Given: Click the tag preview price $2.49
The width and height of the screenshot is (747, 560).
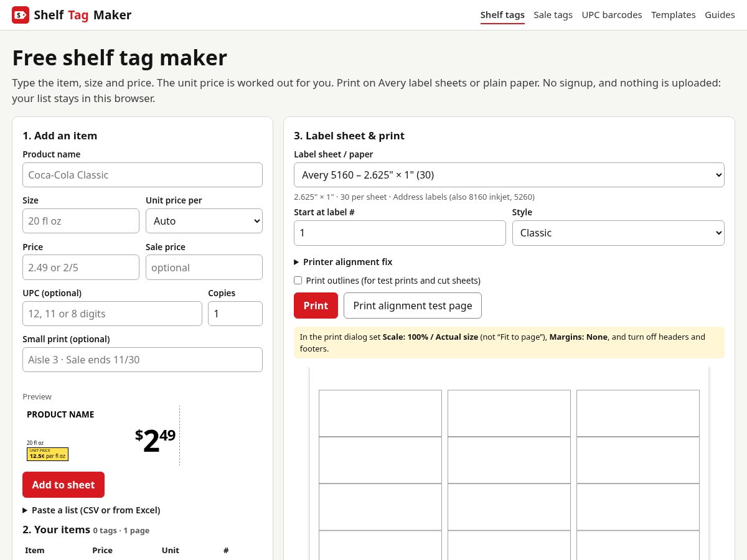Looking at the screenshot, I should click(x=156, y=440).
